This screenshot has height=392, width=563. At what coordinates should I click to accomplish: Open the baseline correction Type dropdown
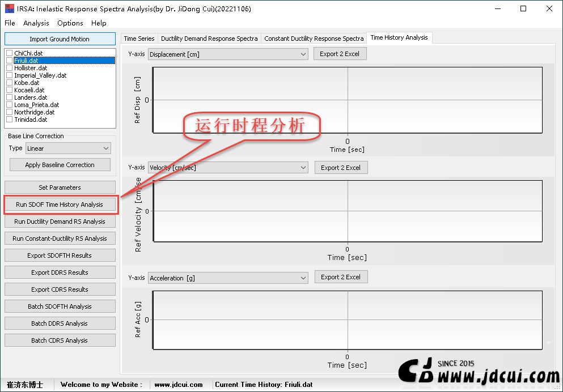[x=68, y=148]
